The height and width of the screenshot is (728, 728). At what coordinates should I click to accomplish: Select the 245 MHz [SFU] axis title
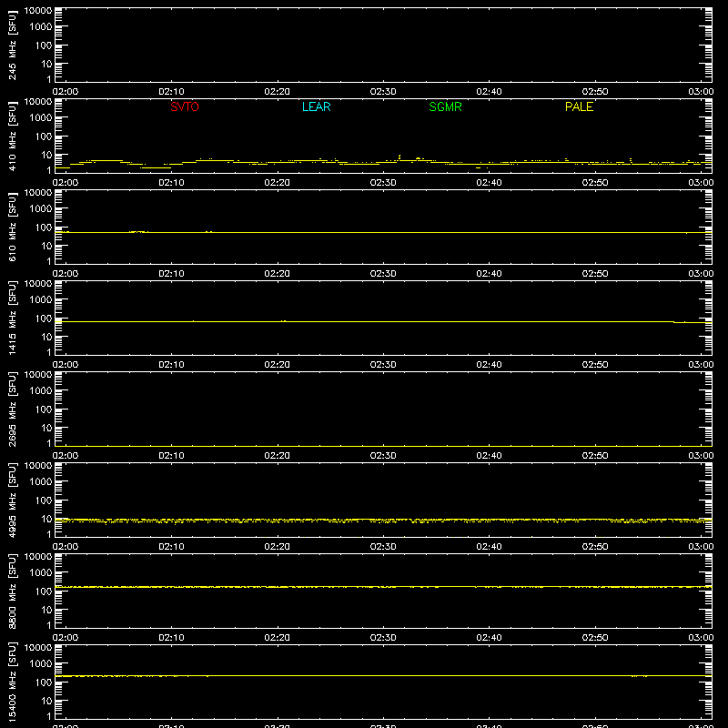12,45
